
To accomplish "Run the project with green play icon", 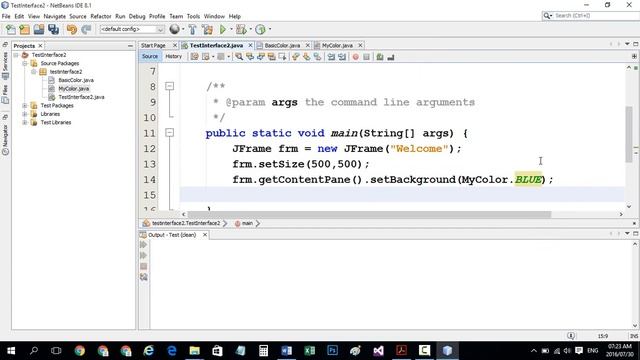I will 222,29.
